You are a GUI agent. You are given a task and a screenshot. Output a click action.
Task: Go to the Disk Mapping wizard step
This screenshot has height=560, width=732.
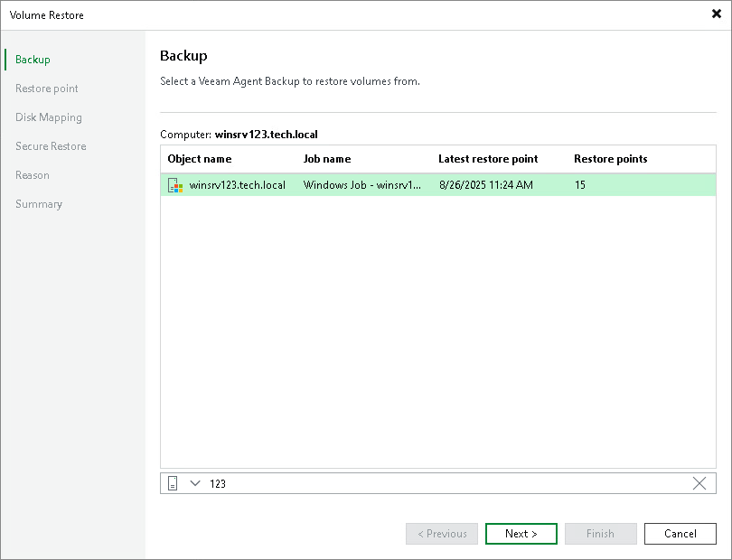tap(49, 117)
